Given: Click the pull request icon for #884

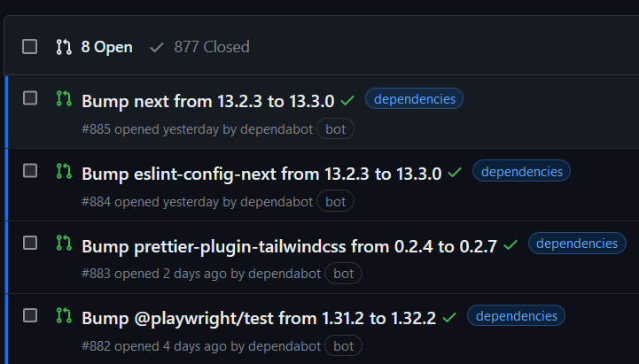Looking at the screenshot, I should (x=63, y=171).
